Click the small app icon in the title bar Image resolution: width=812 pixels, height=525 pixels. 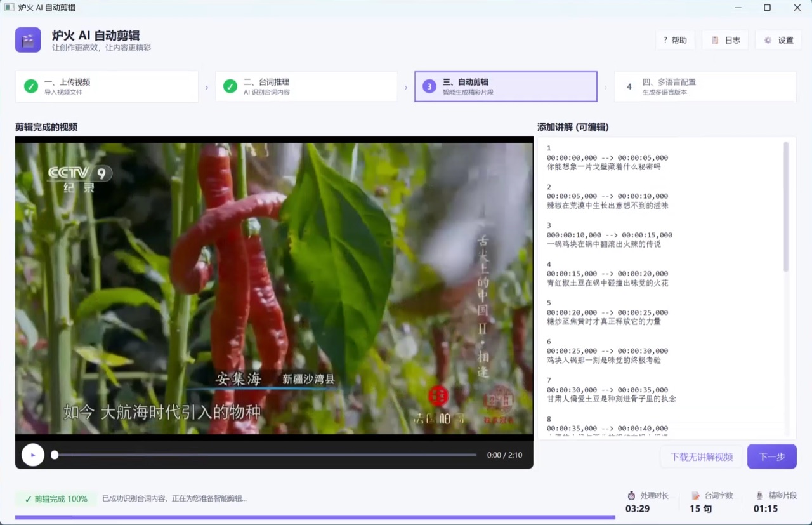click(x=10, y=8)
